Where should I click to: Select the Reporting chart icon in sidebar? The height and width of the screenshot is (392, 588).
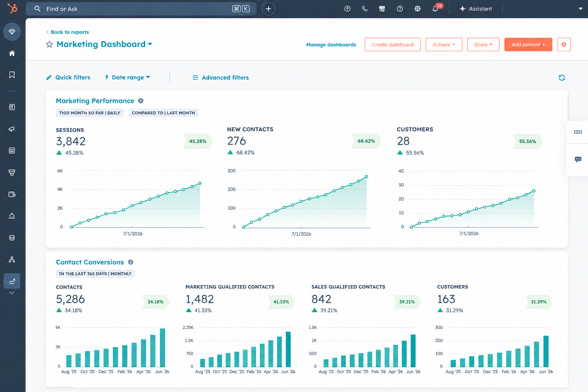(x=12, y=281)
